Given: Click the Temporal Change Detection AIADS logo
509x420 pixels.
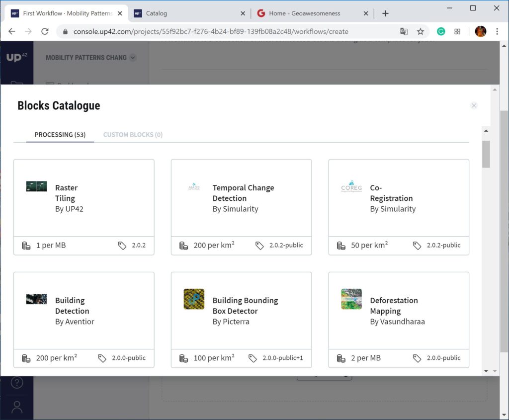Looking at the screenshot, I should (x=194, y=186).
